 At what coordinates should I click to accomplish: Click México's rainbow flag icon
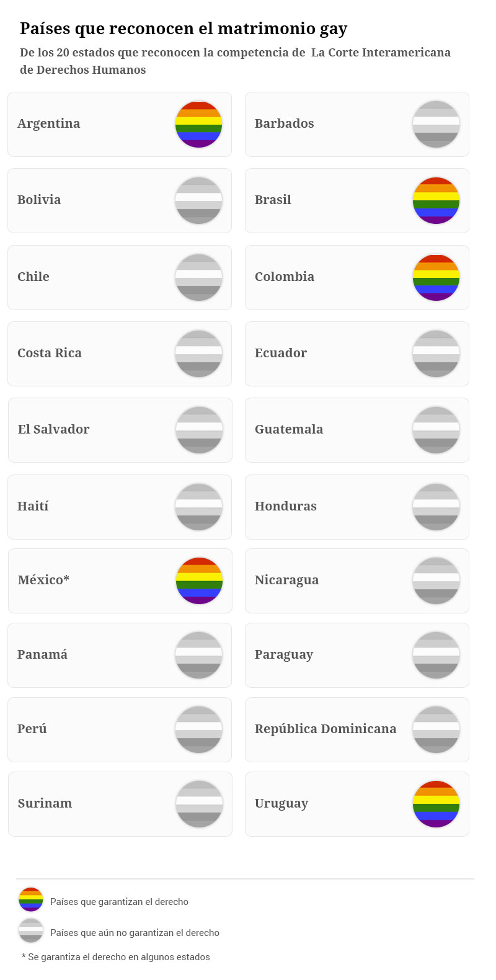[x=199, y=581]
